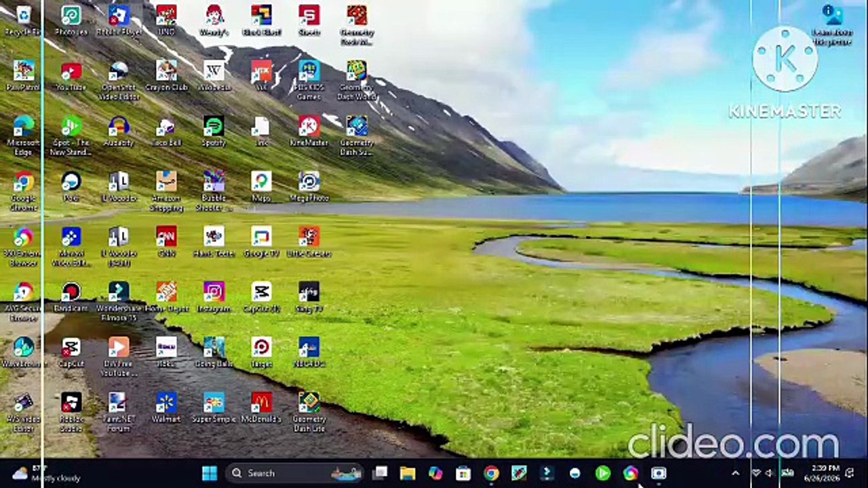Open the Sling TV desktop shortcut
Viewport: 868px width, 488px height.
point(309,296)
